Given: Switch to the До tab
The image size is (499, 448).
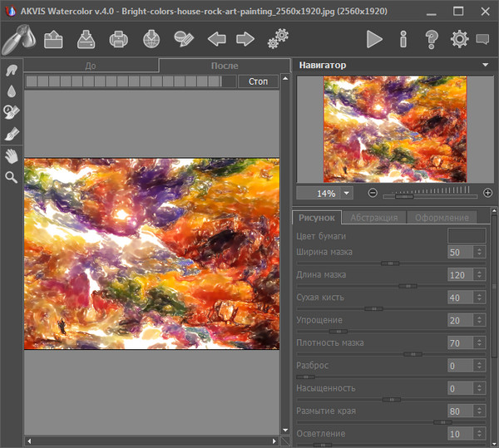Looking at the screenshot, I should pyautogui.click(x=91, y=66).
